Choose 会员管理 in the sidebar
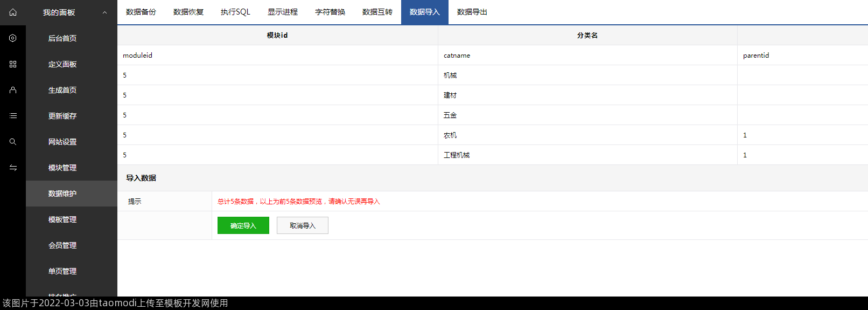868x310 pixels. (x=62, y=245)
